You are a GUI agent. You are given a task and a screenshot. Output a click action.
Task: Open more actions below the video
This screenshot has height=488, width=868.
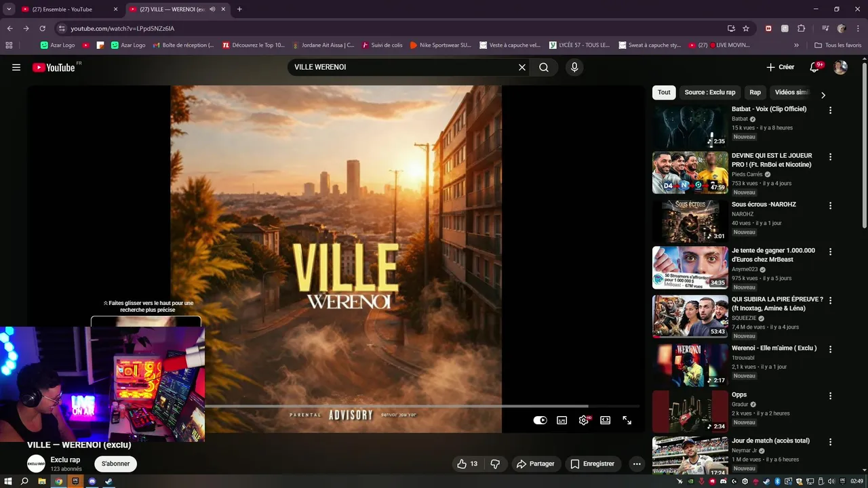pos(636,464)
